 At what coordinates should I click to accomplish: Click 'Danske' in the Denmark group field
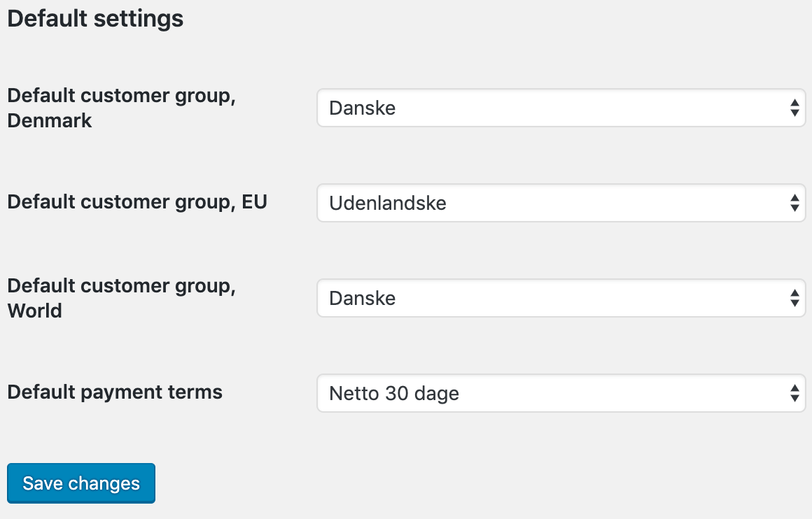pos(363,108)
